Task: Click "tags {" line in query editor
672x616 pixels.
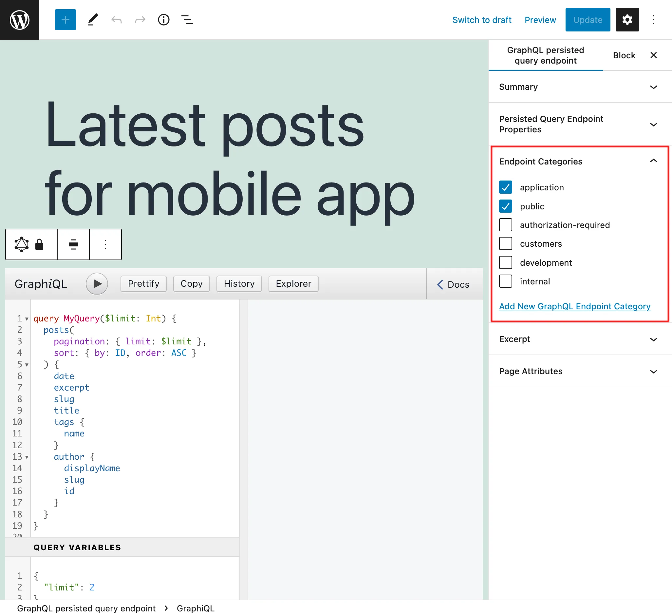Action: click(x=69, y=422)
